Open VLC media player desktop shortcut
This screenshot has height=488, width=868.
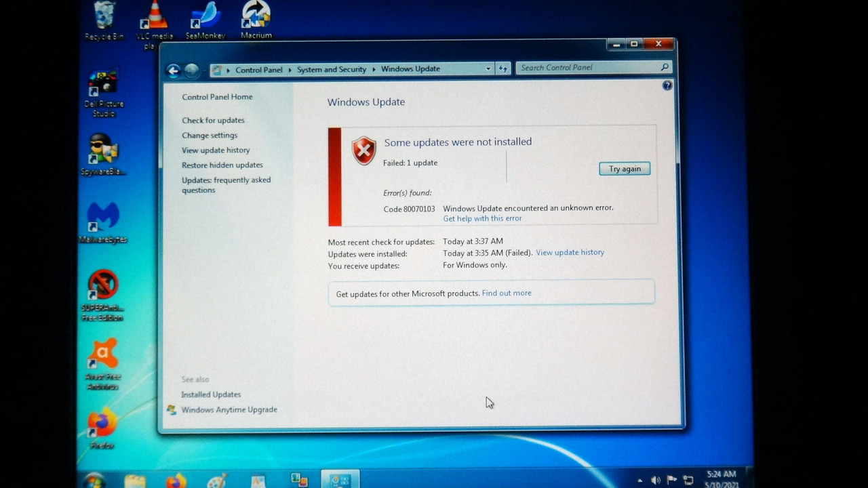coord(155,24)
